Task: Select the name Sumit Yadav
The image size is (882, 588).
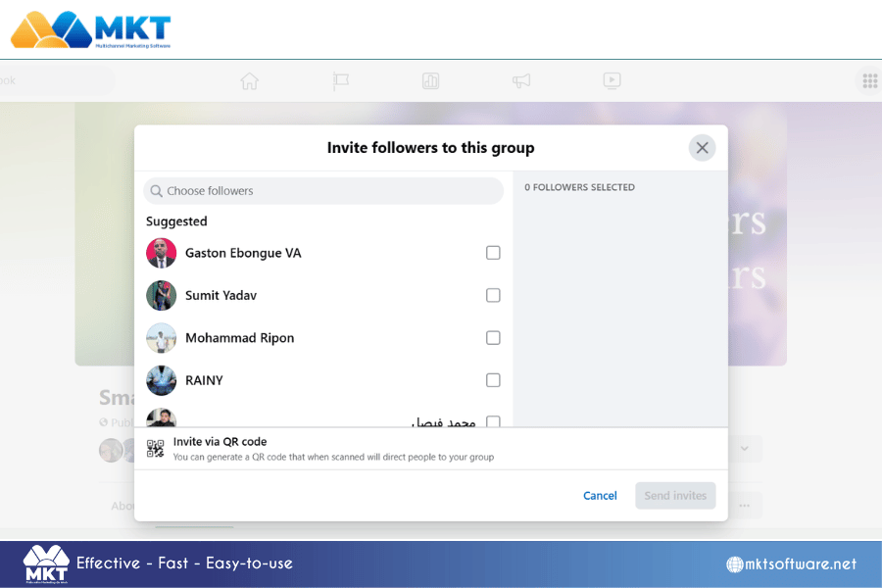Action: click(220, 295)
